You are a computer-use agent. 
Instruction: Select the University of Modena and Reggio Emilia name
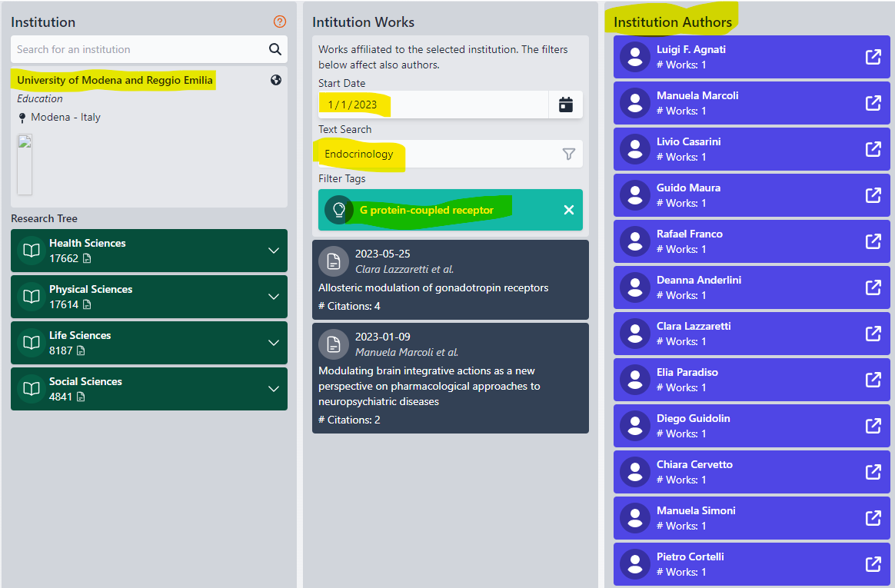tap(115, 81)
